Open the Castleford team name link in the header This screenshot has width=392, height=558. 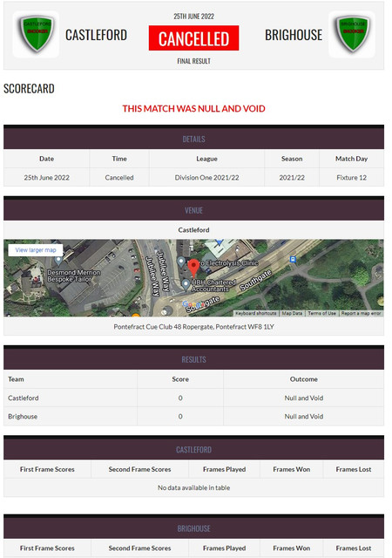point(96,35)
